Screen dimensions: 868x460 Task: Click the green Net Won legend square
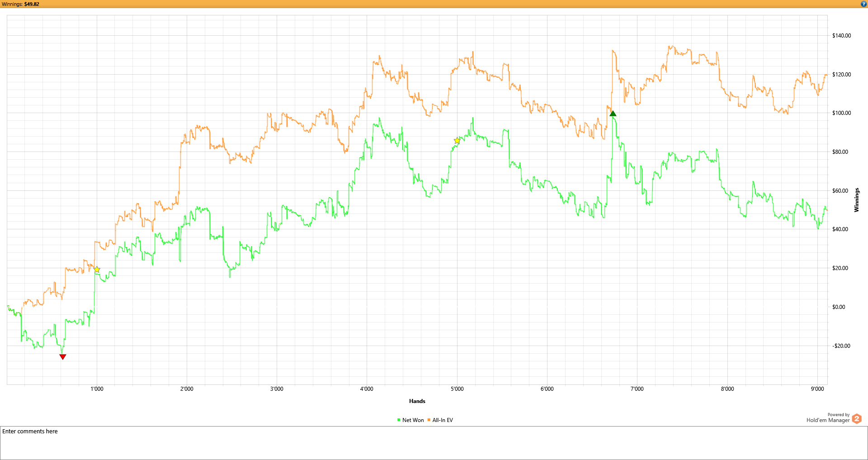[399, 420]
